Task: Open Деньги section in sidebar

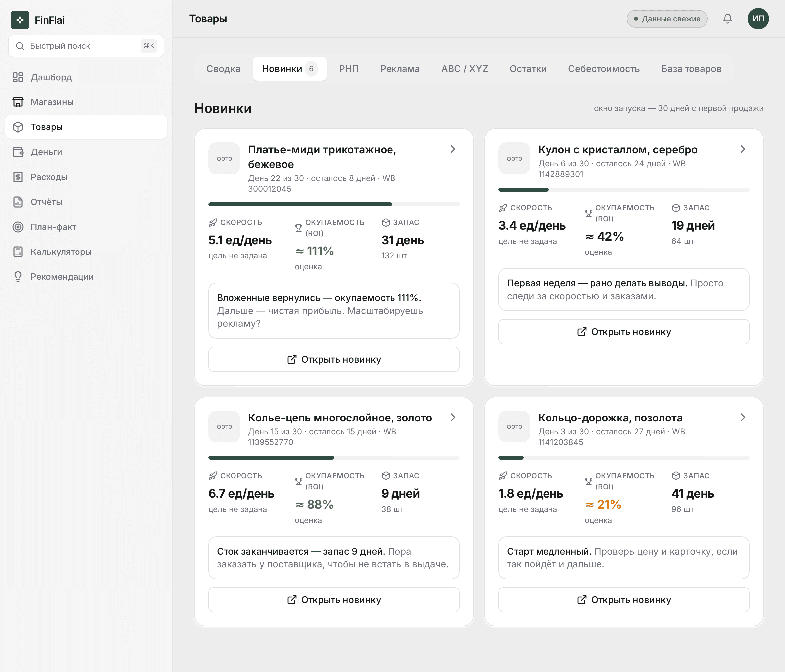Action: pos(86,152)
